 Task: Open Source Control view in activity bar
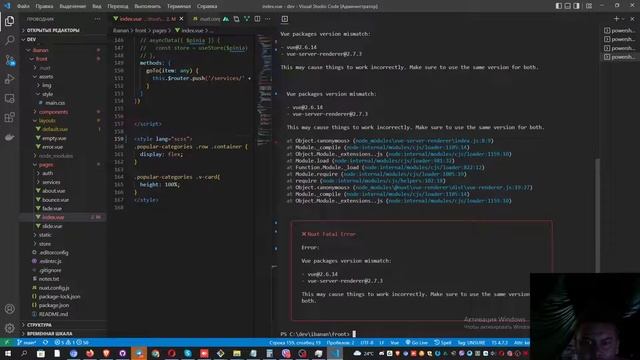click(x=9, y=60)
